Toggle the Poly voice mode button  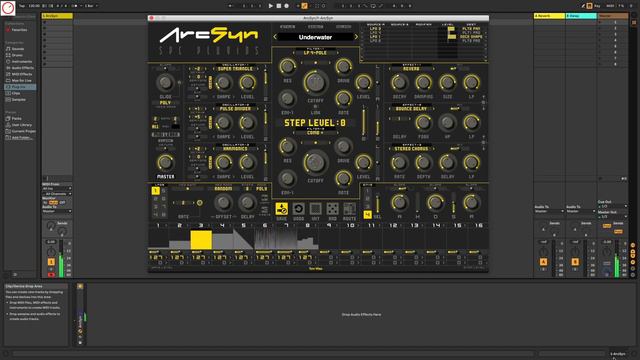[165, 103]
